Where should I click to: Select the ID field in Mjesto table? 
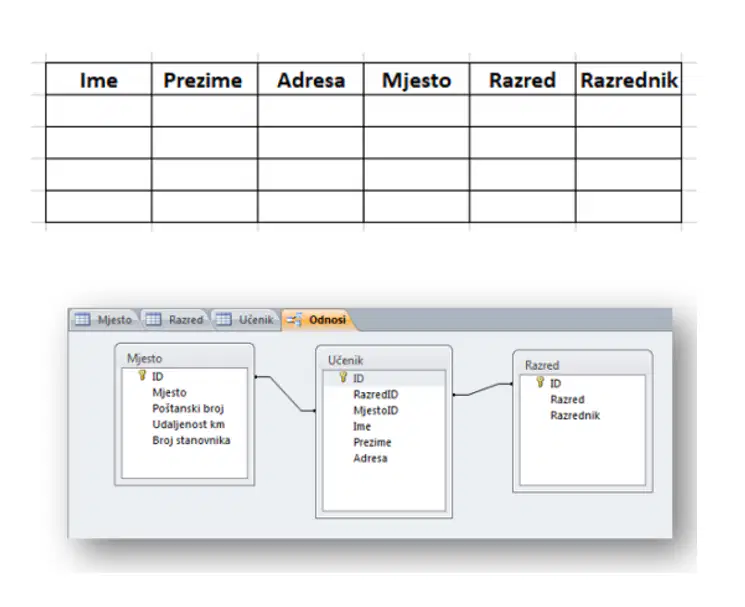tap(158, 377)
